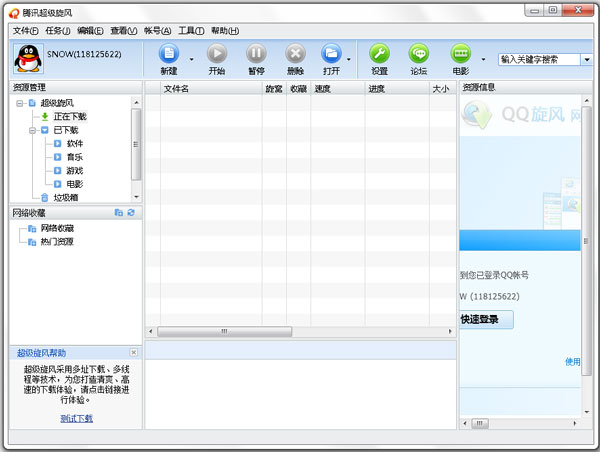Open the 查看(V) menu
Image resolution: width=600 pixels, height=452 pixels.
(124, 31)
